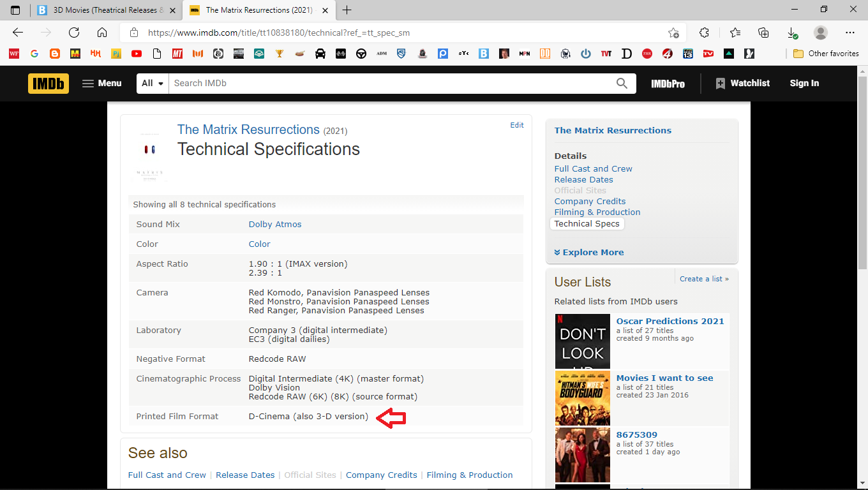Open the blue power-button bookmark icon

click(586, 54)
